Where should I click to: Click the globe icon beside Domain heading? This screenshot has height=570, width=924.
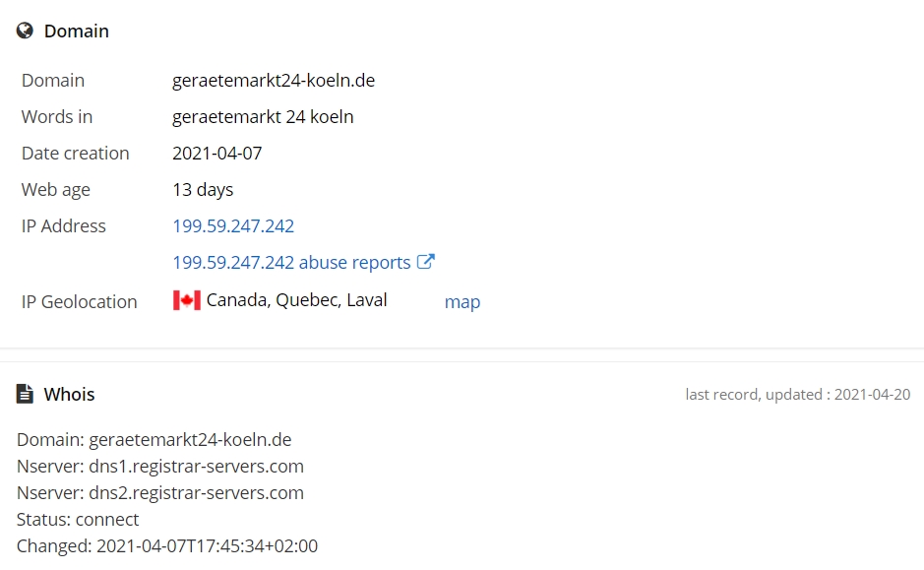pyautogui.click(x=25, y=32)
